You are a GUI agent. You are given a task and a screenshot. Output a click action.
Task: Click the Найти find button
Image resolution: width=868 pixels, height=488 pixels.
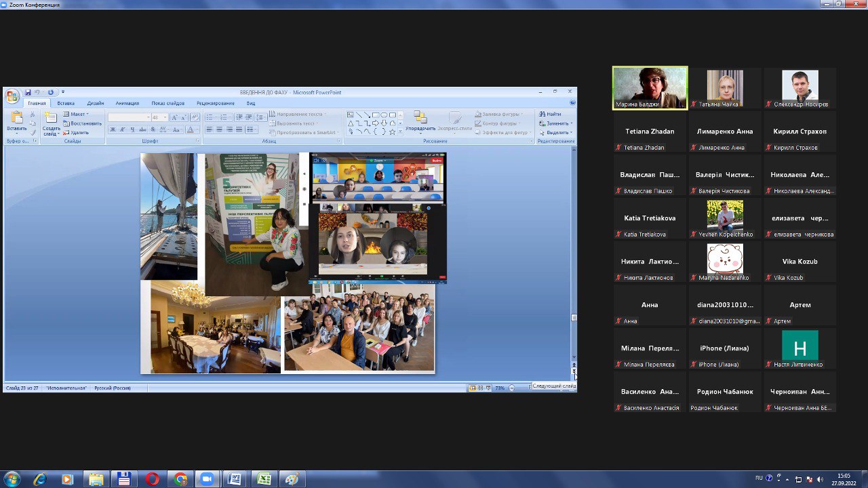(551, 114)
